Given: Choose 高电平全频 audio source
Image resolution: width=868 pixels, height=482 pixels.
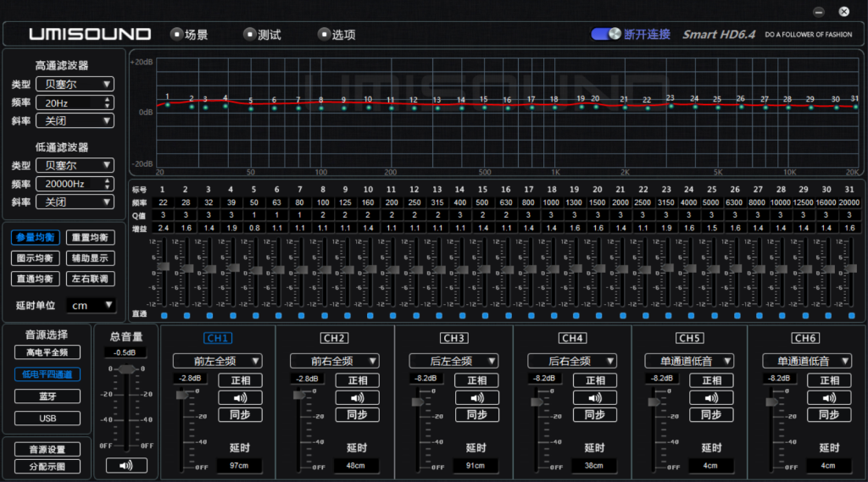Looking at the screenshot, I should 47,352.
